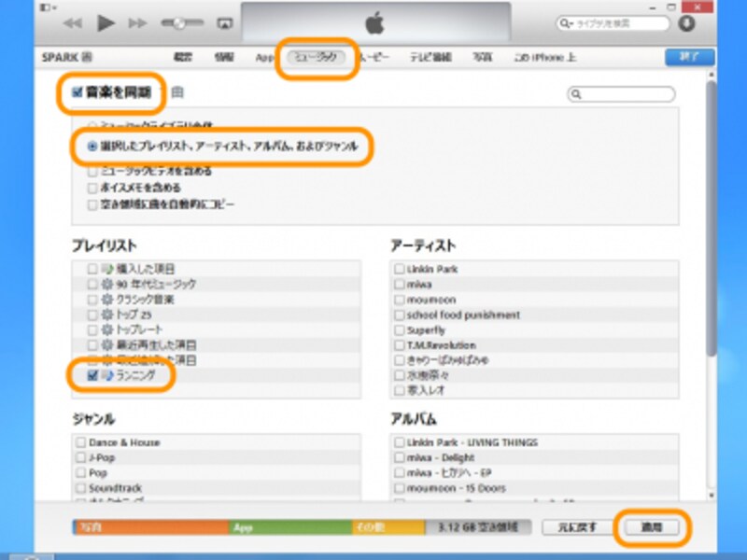Toggle the 音楽を同期 sync music checkbox
This screenshot has width=747, height=560.
tap(78, 91)
